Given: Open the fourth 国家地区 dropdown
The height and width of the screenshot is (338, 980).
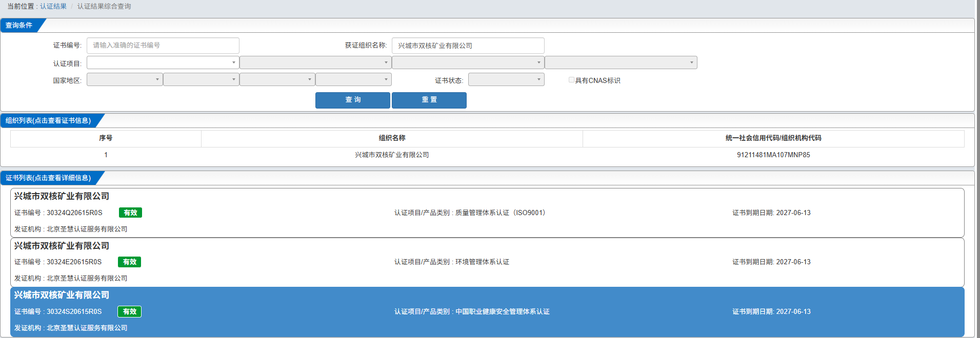Looking at the screenshot, I should pos(353,79).
